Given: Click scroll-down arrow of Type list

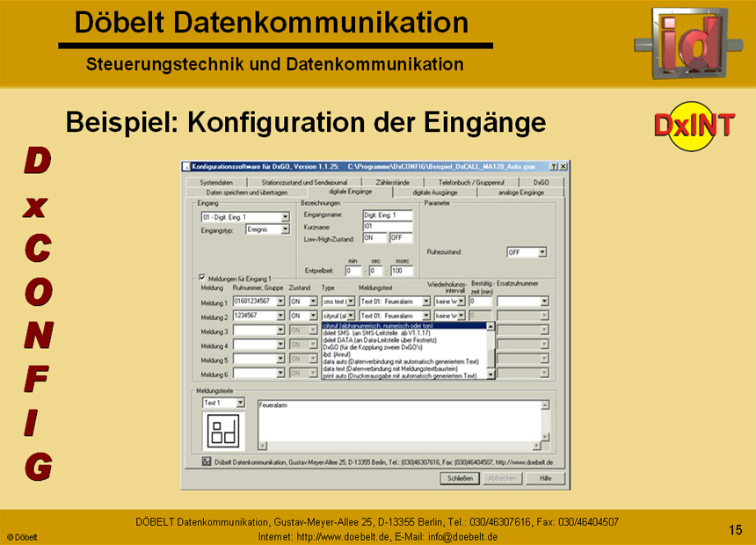Looking at the screenshot, I should (491, 374).
